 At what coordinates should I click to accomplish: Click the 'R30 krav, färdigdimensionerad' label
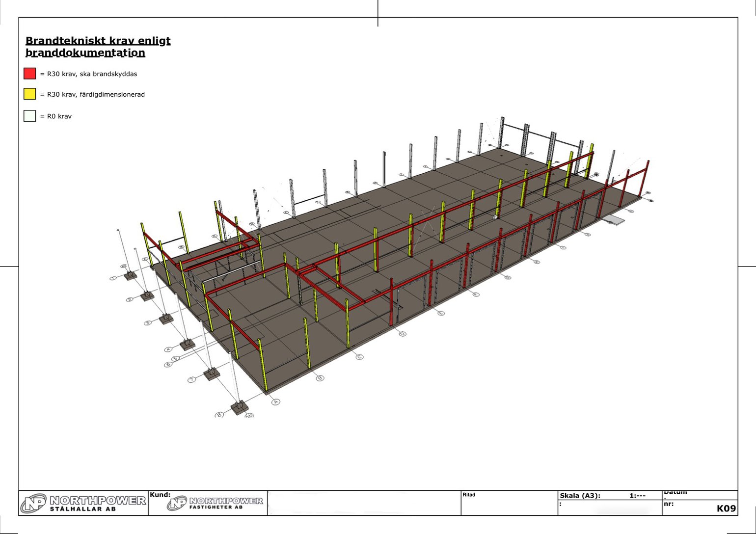click(92, 95)
